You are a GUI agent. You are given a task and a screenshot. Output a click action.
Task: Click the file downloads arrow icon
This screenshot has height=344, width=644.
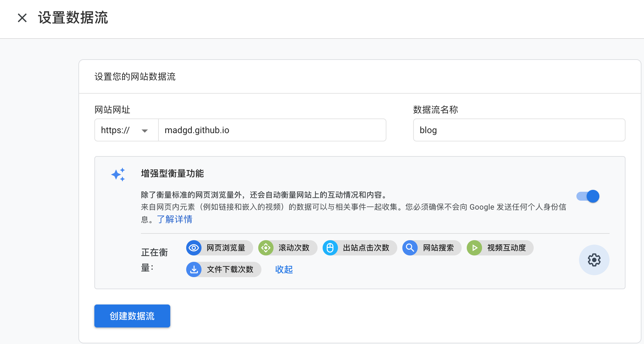[x=194, y=269]
